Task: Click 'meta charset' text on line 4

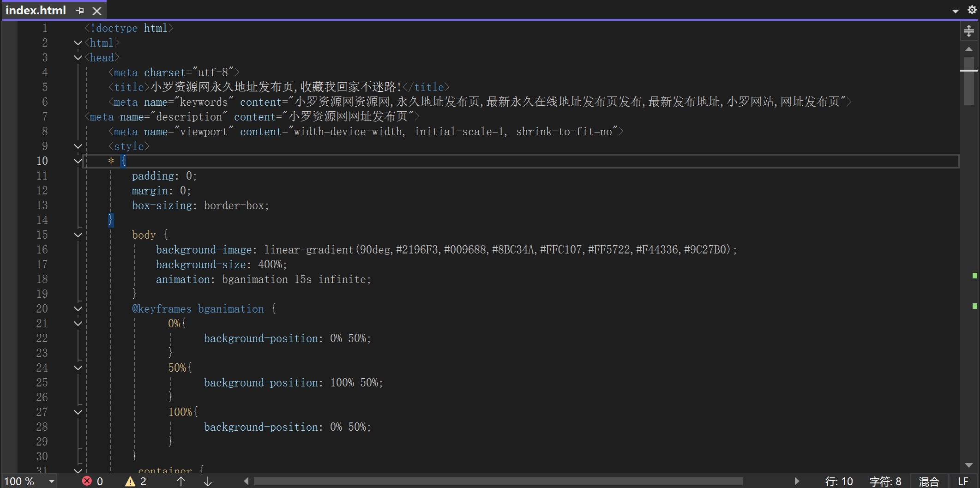Action: coord(174,72)
